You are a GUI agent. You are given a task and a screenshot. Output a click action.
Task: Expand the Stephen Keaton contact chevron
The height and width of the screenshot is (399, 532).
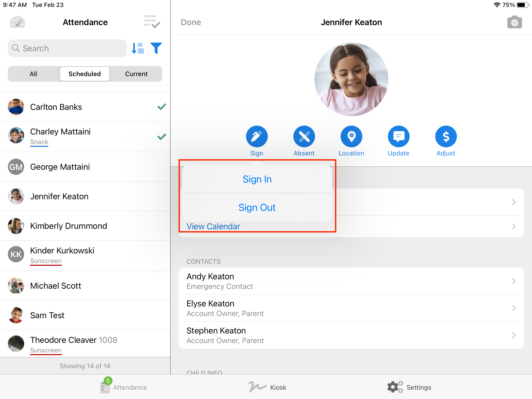click(x=514, y=335)
